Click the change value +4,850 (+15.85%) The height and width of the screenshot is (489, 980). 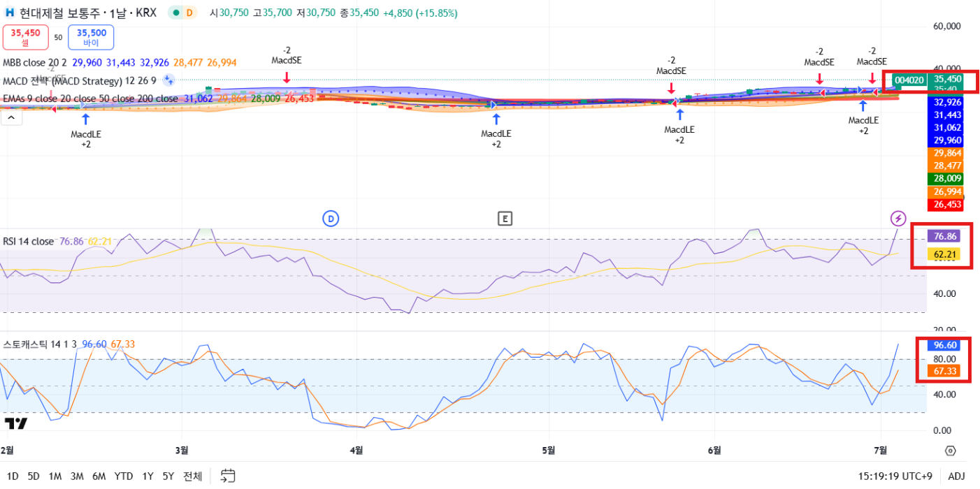420,13
